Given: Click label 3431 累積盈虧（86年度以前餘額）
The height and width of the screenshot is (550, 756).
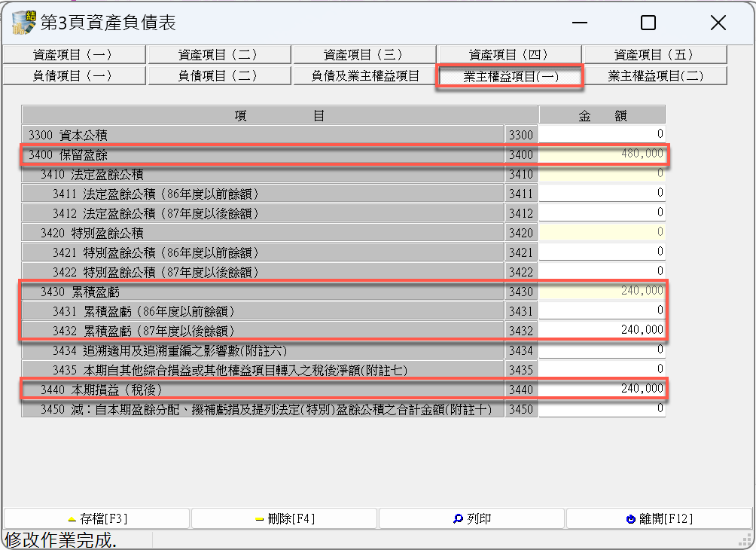Looking at the screenshot, I should 144,312.
